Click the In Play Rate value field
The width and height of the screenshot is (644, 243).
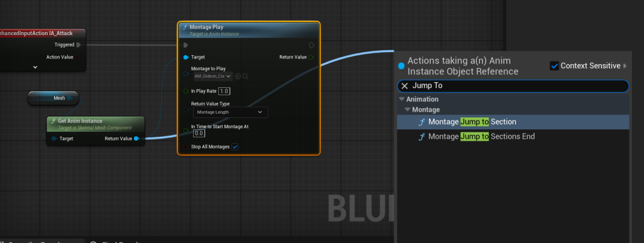tap(224, 91)
